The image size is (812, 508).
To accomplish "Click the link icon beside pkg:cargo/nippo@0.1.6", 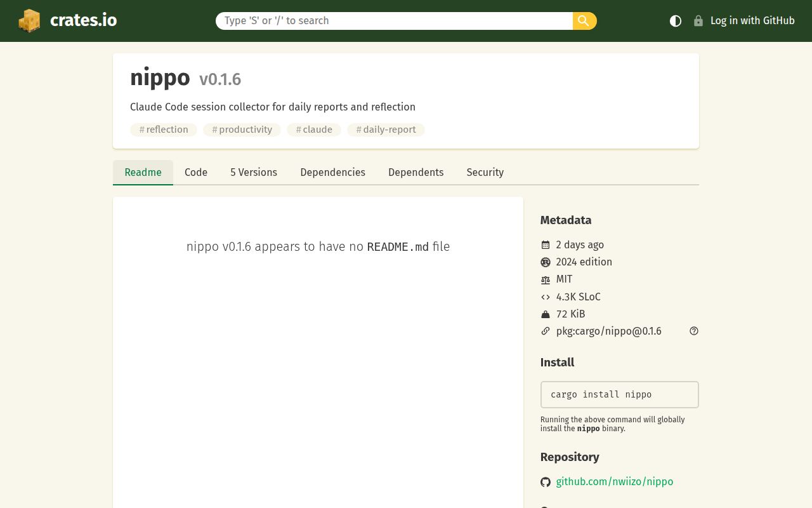I will (546, 331).
